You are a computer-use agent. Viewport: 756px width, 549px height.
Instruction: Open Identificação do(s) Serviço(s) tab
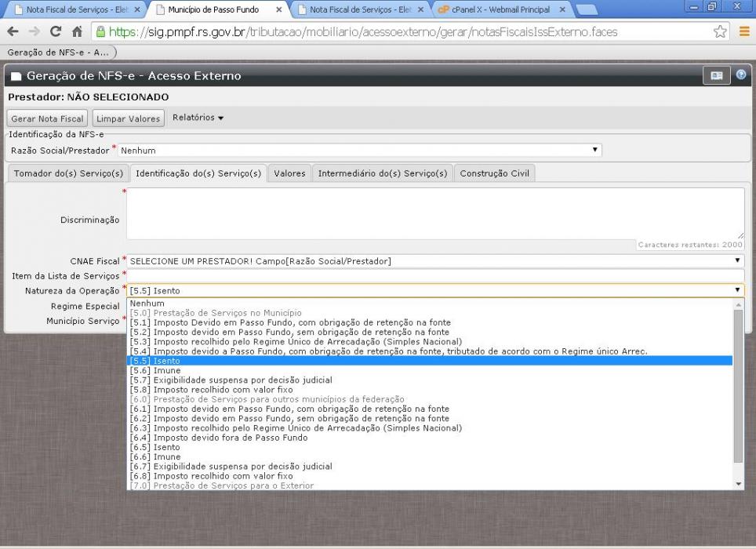click(198, 173)
